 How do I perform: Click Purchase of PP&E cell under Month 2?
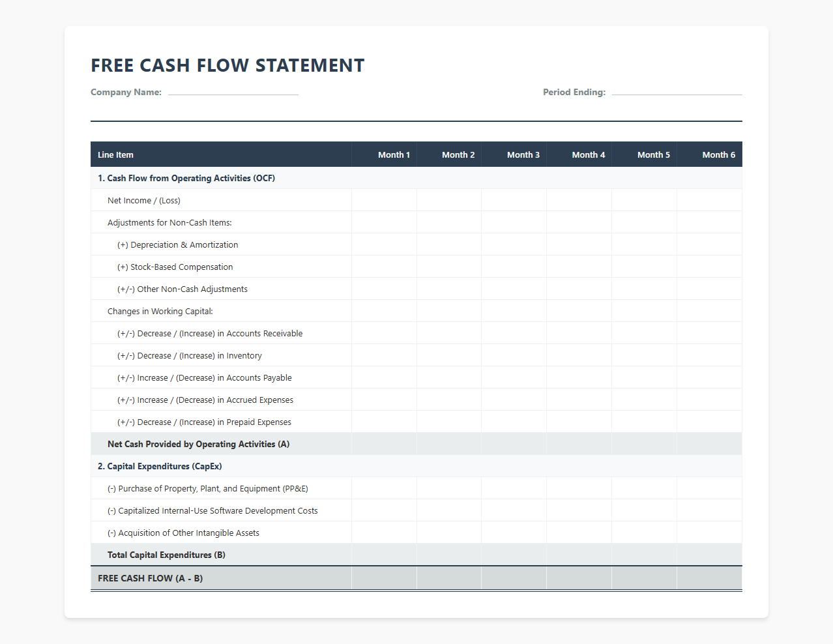tap(449, 488)
